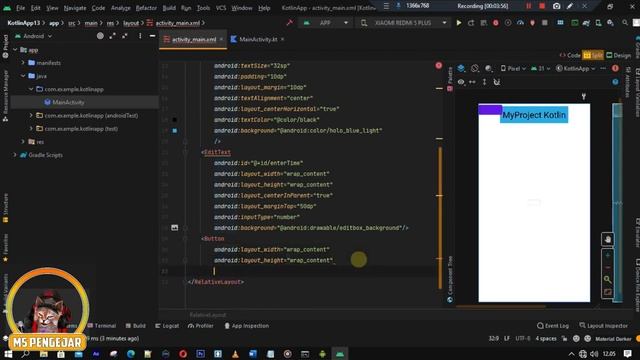
Task: Open the Profiler tool window
Action: pos(201,326)
